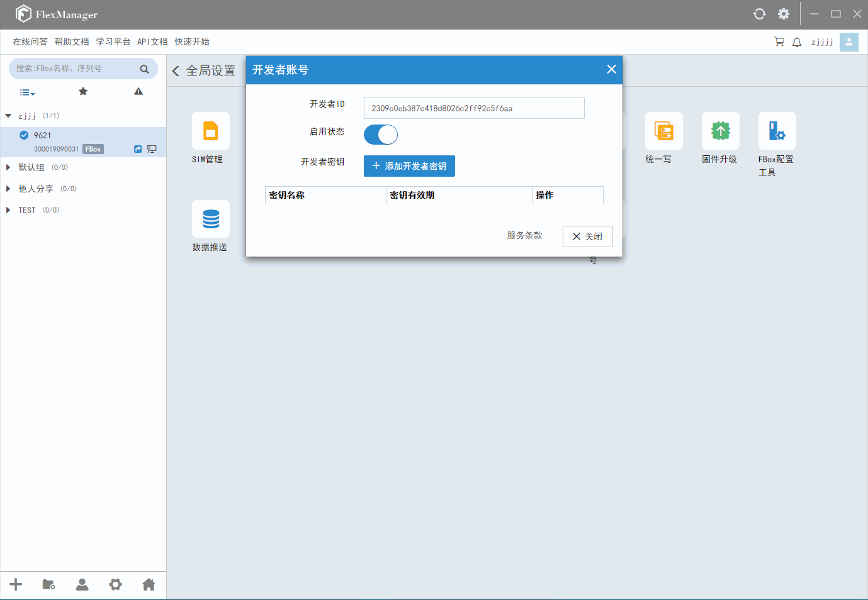This screenshot has height=600, width=868.
Task: Click the 添加开发者密钥 button
Action: tap(409, 166)
